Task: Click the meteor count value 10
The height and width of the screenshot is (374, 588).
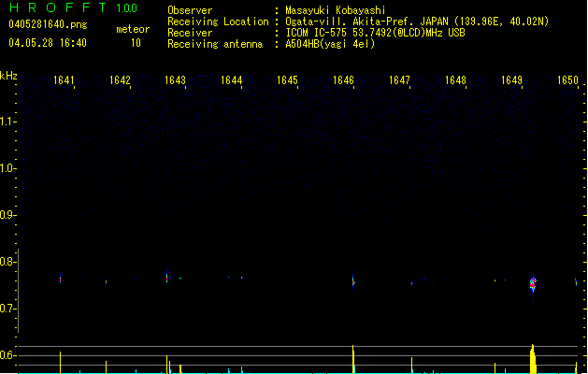Action: 136,43
